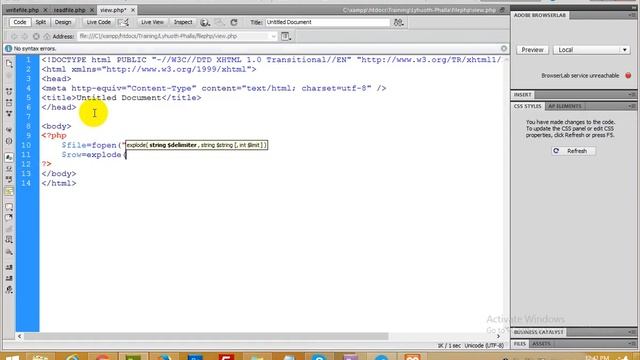Close the readfile.php tab
The width and height of the screenshot is (640, 360).
(92, 10)
